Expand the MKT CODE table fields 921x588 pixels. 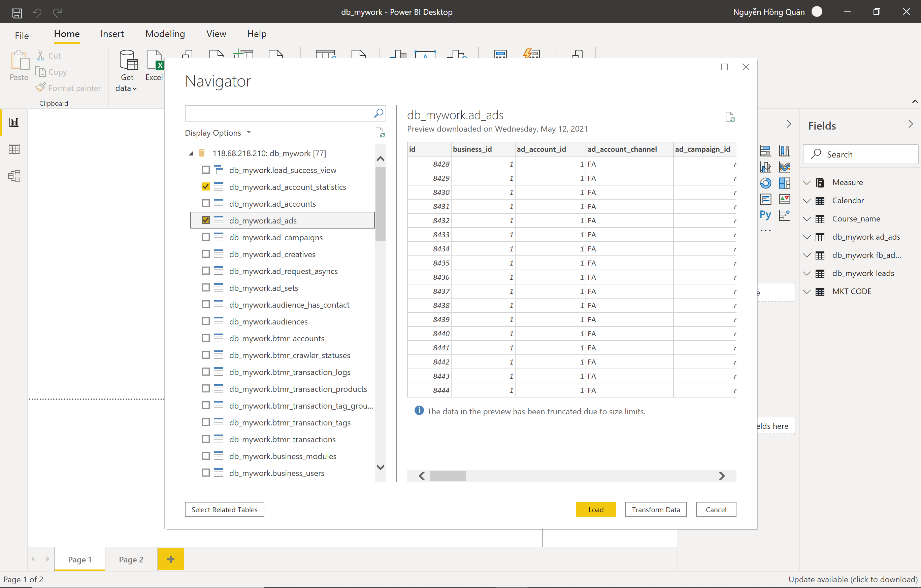(x=807, y=291)
